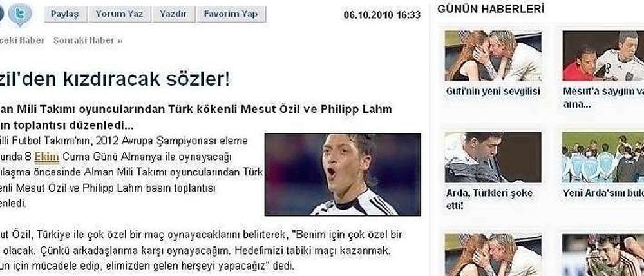Screen dimensions: 644x276
Task: Open the Yeni Arda'sını buldu headline link
Action: (x=603, y=193)
